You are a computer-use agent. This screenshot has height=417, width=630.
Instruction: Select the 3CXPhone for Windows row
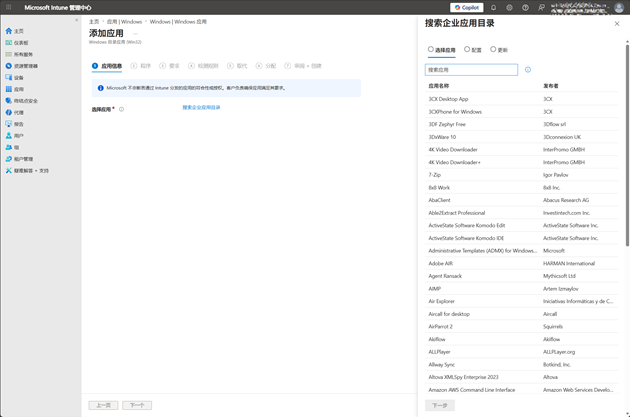click(x=522, y=112)
